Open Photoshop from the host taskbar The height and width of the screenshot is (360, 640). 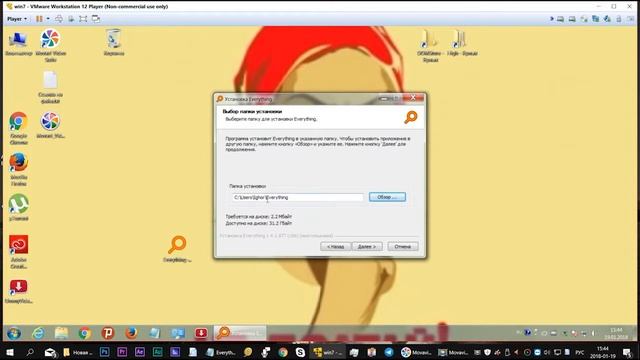point(104,352)
